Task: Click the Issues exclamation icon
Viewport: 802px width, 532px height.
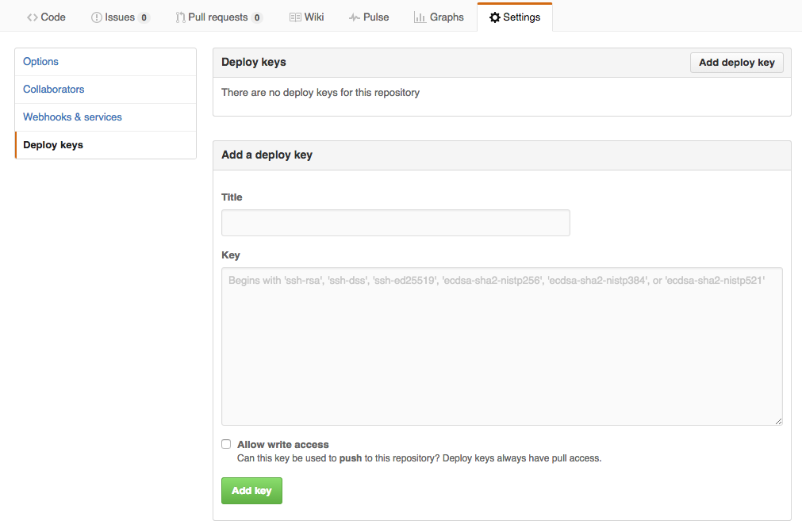Action: (97, 17)
